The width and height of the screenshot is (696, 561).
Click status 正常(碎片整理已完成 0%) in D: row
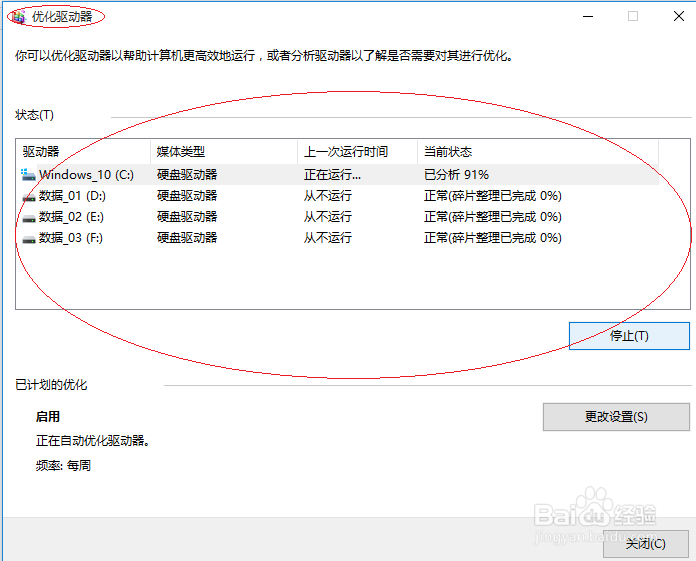point(493,196)
